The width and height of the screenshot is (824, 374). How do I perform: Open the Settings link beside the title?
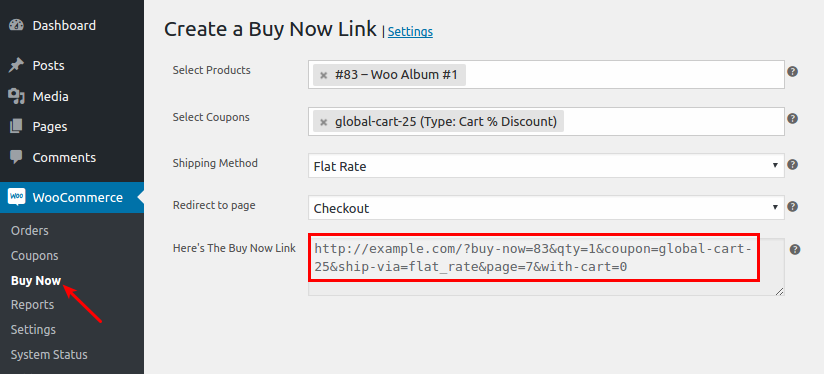[x=410, y=32]
